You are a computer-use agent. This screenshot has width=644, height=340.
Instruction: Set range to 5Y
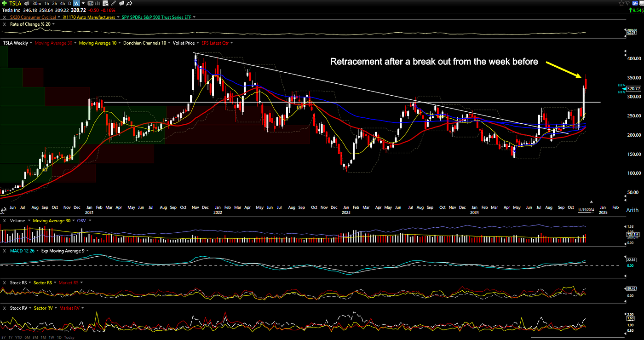[x=3, y=337]
